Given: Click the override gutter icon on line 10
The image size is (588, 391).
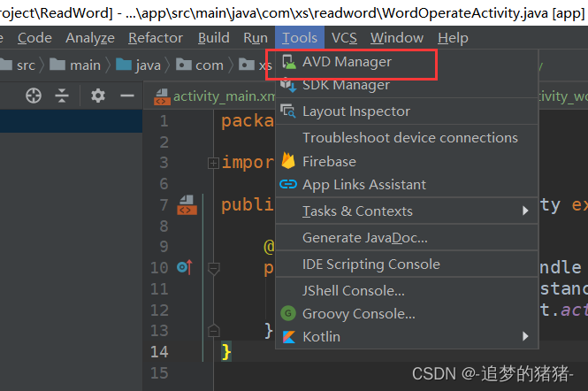Looking at the screenshot, I should pyautogui.click(x=185, y=267).
